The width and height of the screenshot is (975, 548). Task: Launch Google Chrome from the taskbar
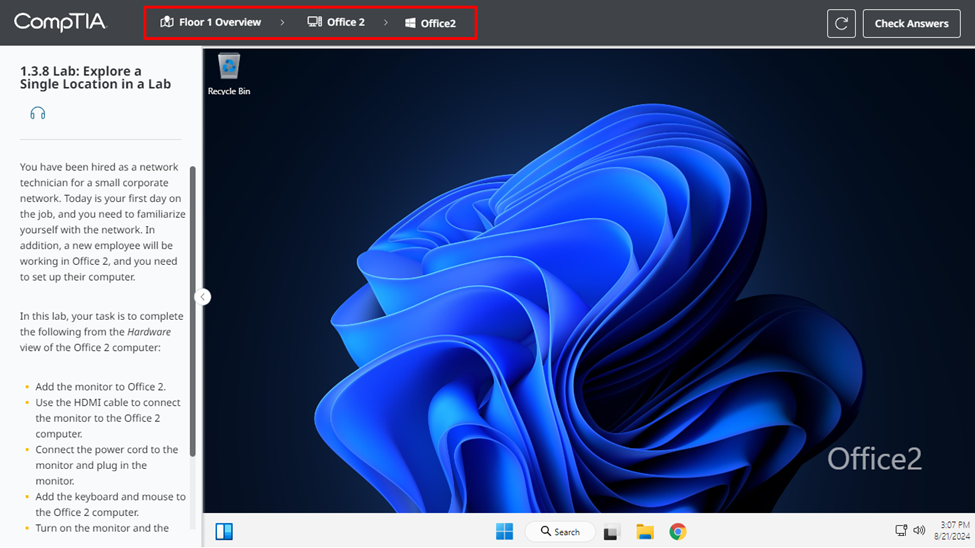coord(678,532)
